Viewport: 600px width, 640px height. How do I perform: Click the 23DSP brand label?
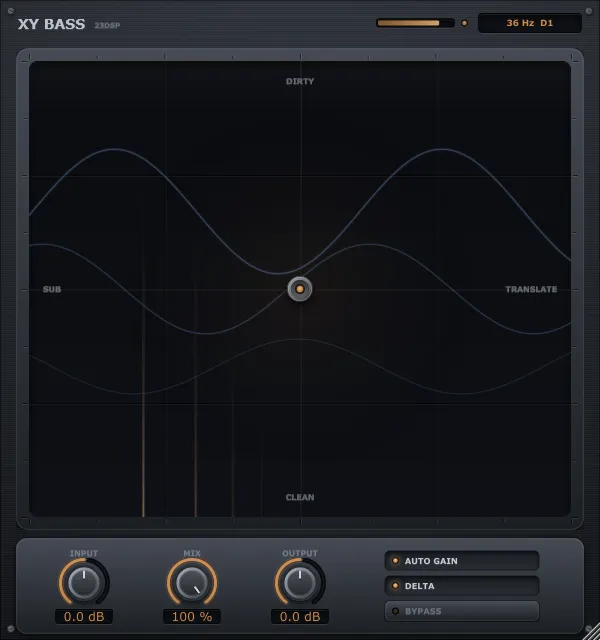107,25
